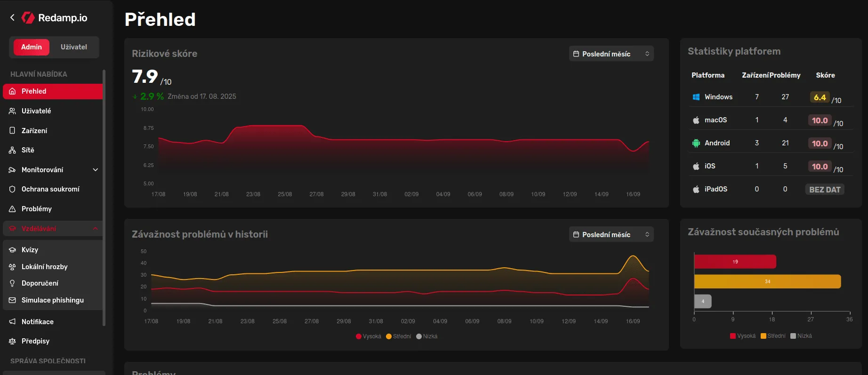Click the Ochrana soukromí shield icon
The height and width of the screenshot is (375, 868).
12,189
